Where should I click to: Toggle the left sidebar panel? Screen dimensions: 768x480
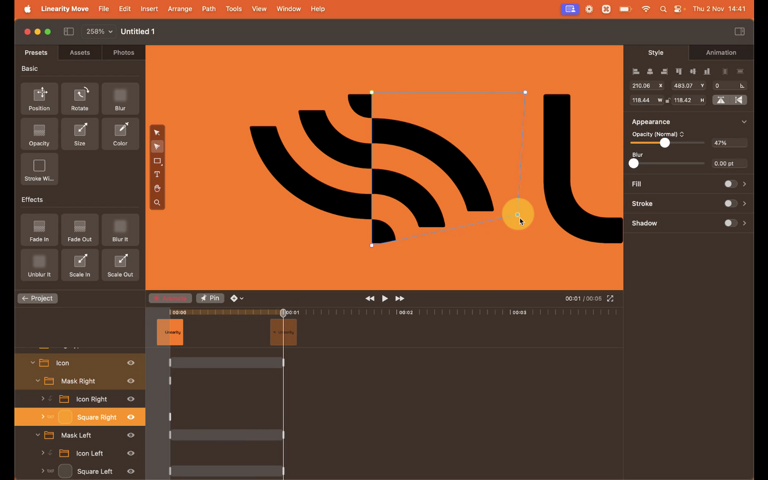point(69,31)
